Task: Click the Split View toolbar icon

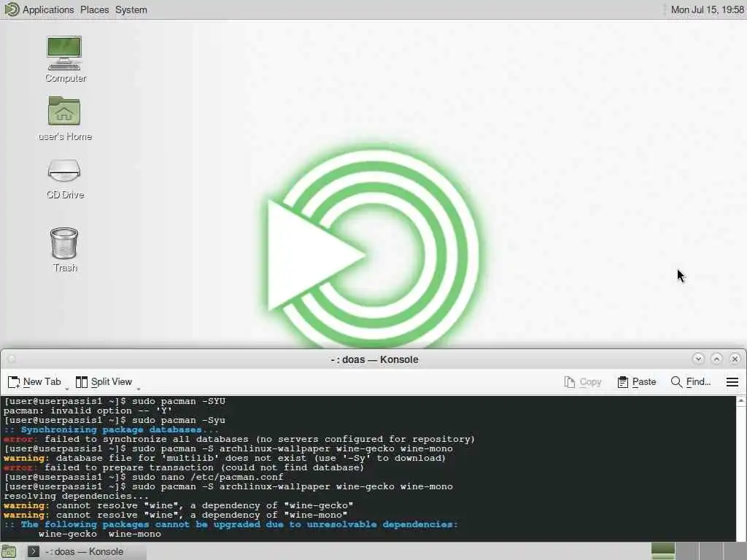Action: coord(82,382)
